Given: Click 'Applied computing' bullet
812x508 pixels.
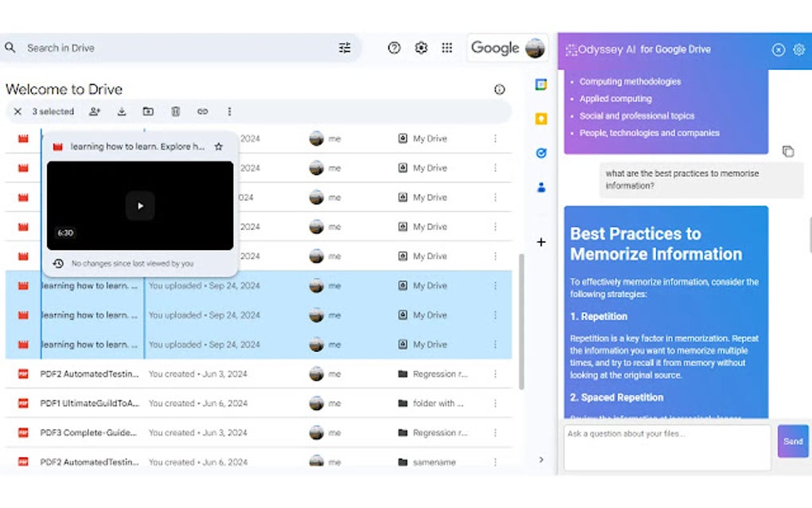Looking at the screenshot, I should (615, 99).
